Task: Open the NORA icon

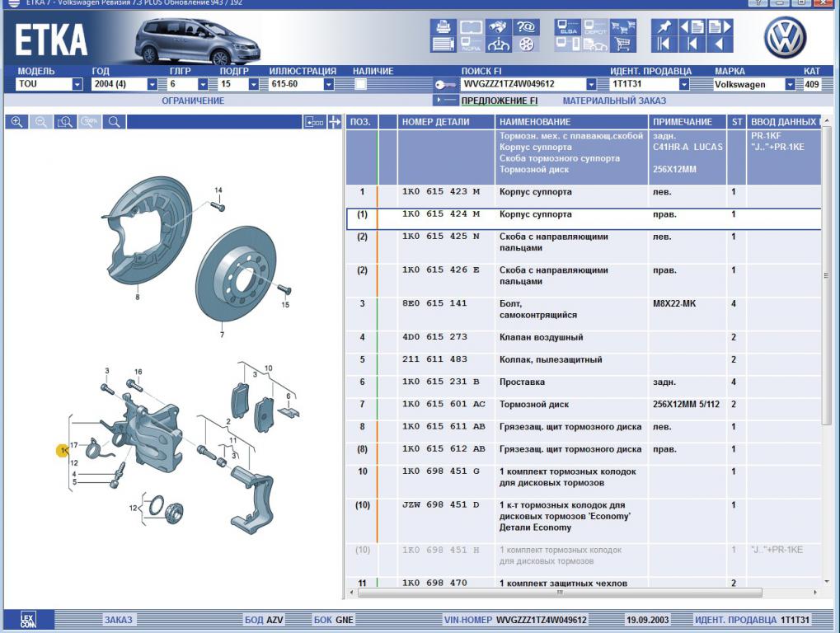Action: point(471,45)
